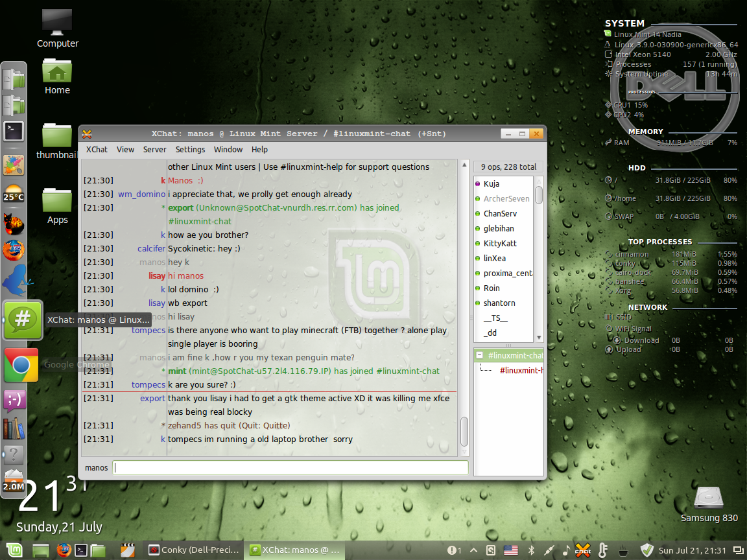Select the #linuxmint-help channel in tree
The height and width of the screenshot is (560, 747).
coord(521,370)
